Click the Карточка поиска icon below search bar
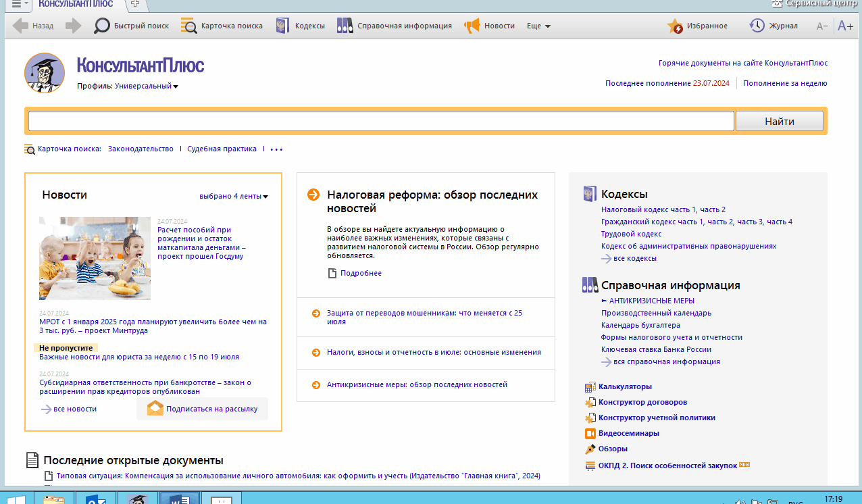This screenshot has height=504, width=862. 30,149
